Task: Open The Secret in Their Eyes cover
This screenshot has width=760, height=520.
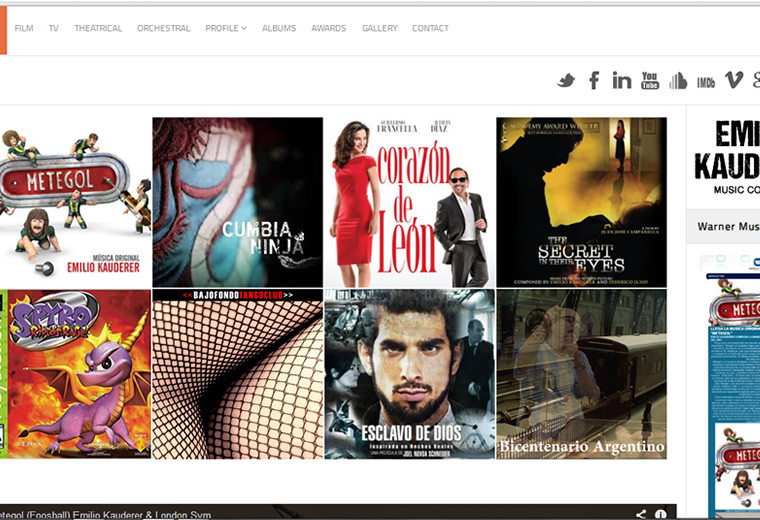Action: (x=581, y=202)
